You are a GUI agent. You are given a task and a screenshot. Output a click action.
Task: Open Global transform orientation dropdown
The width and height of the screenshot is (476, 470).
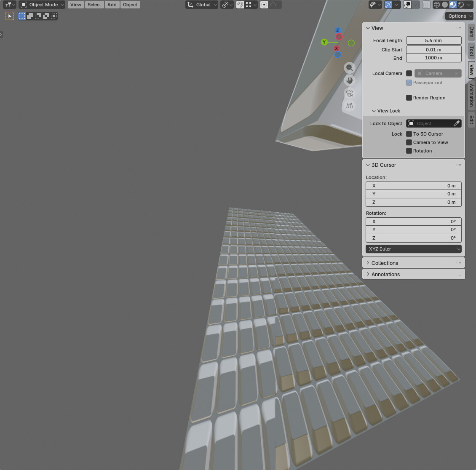[202, 5]
